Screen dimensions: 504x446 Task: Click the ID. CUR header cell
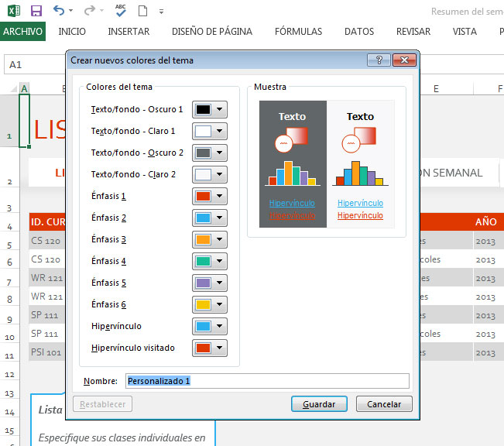click(48, 221)
